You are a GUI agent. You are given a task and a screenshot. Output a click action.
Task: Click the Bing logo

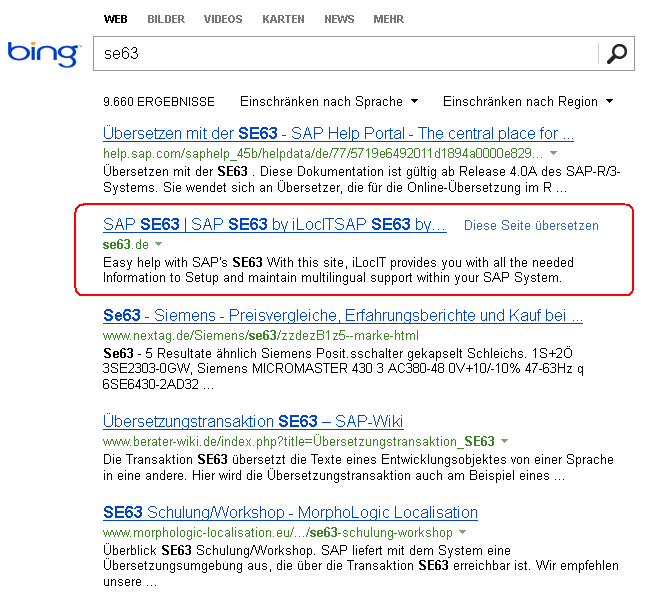43,54
